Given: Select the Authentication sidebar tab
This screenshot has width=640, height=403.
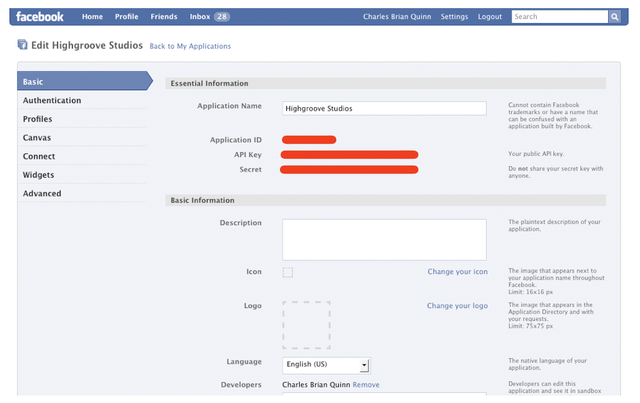Looking at the screenshot, I should pos(82,100).
